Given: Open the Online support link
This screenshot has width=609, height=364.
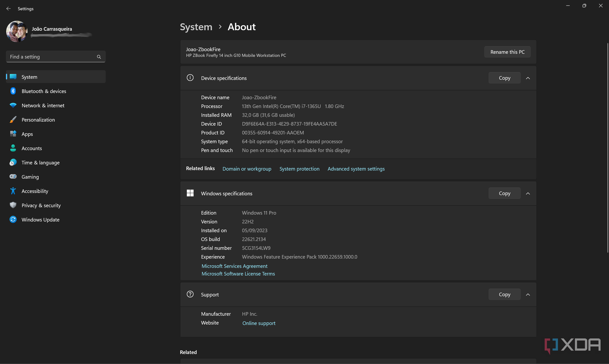Looking at the screenshot, I should pyautogui.click(x=259, y=323).
